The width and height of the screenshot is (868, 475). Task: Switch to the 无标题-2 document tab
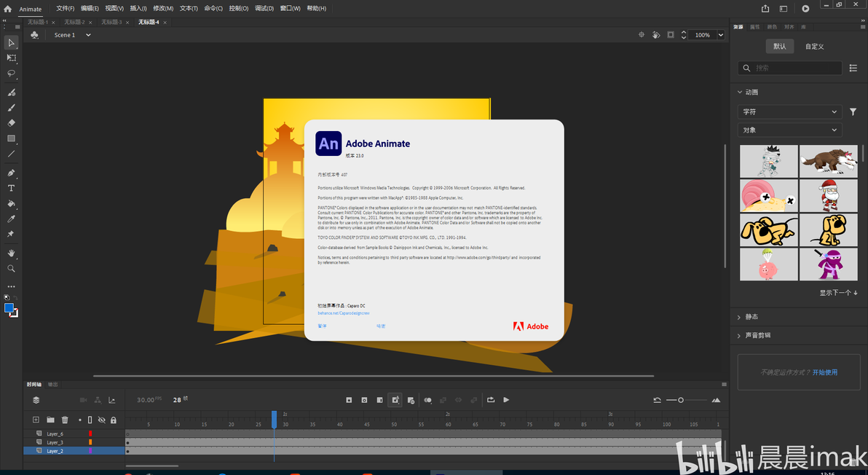tap(75, 22)
